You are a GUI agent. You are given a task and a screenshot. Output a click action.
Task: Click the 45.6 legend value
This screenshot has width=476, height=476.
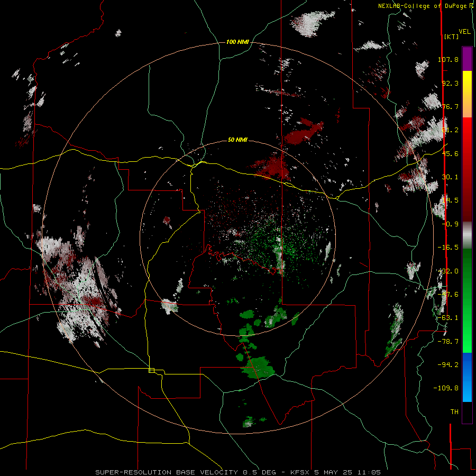tap(450, 153)
